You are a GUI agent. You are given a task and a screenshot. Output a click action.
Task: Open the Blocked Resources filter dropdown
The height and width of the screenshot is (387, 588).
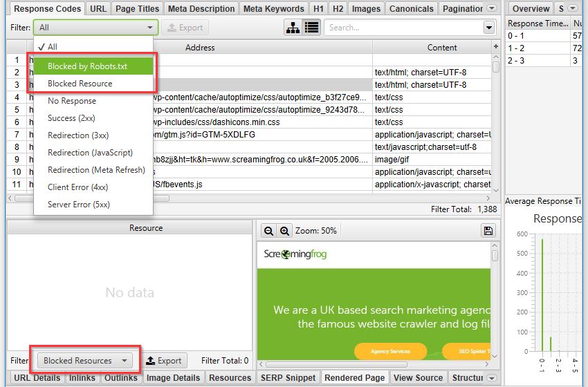[84, 360]
